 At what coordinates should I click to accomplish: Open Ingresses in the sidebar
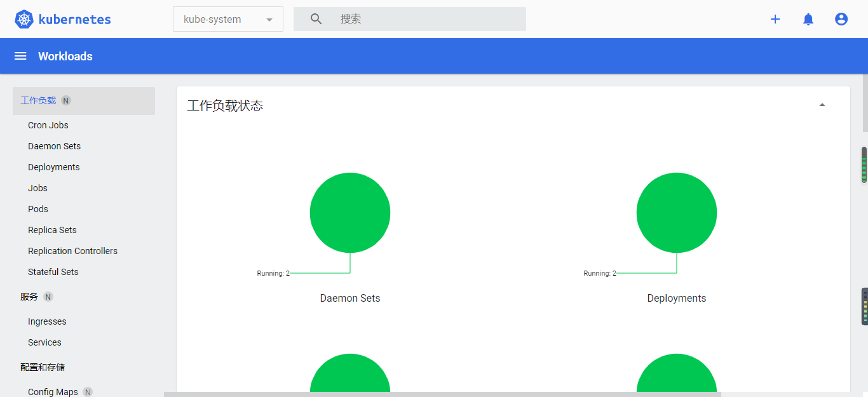(x=47, y=321)
